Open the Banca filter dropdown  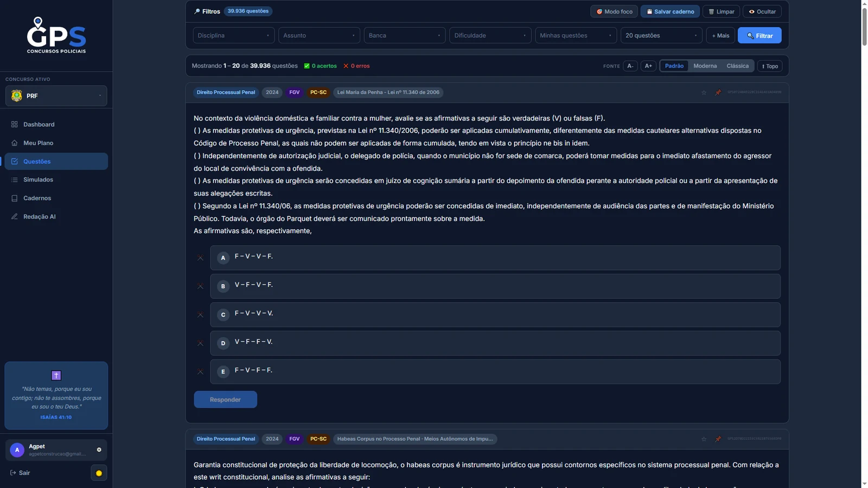405,35
